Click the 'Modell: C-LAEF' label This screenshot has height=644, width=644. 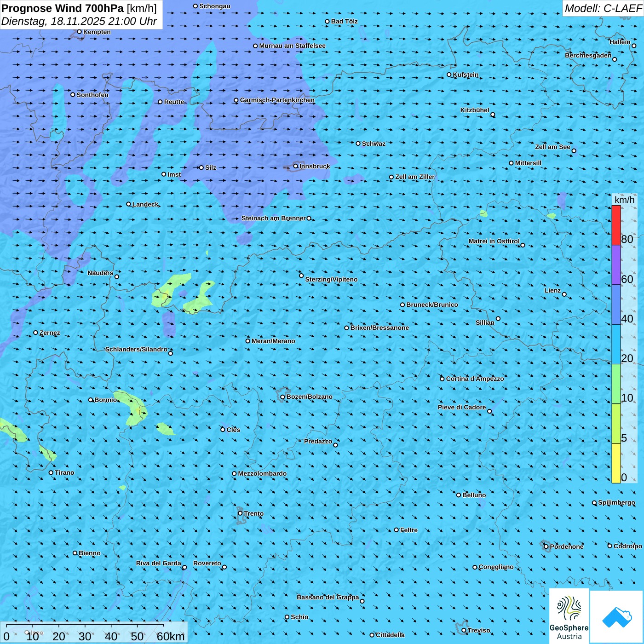coord(603,8)
